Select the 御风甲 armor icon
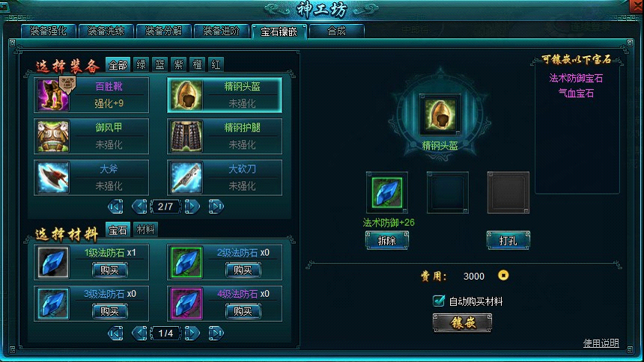This screenshot has height=362, width=644. click(53, 136)
